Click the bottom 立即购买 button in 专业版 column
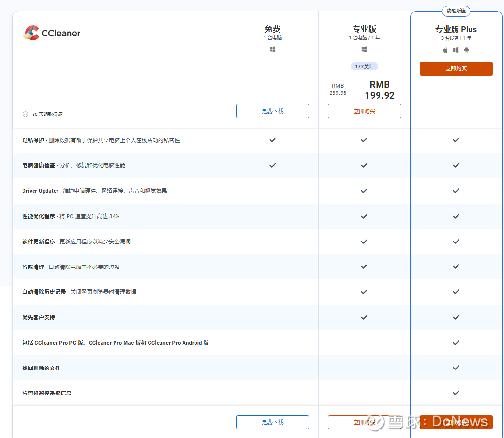This screenshot has width=504, height=438. tap(364, 422)
